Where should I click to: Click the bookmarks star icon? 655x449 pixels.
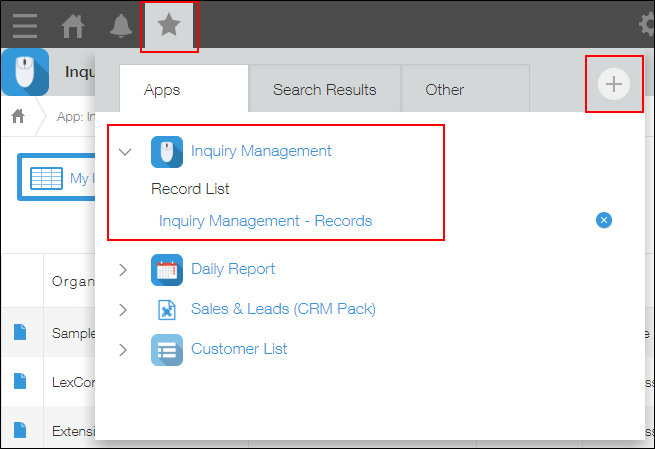(169, 25)
